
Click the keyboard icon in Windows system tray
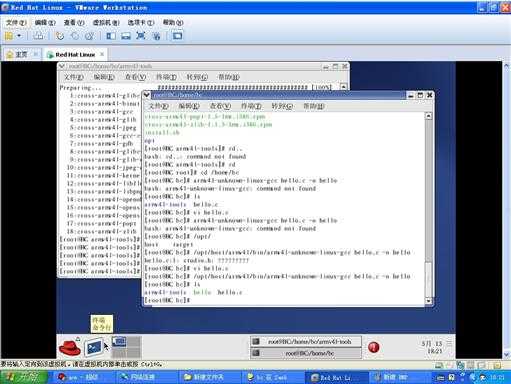(x=440, y=378)
